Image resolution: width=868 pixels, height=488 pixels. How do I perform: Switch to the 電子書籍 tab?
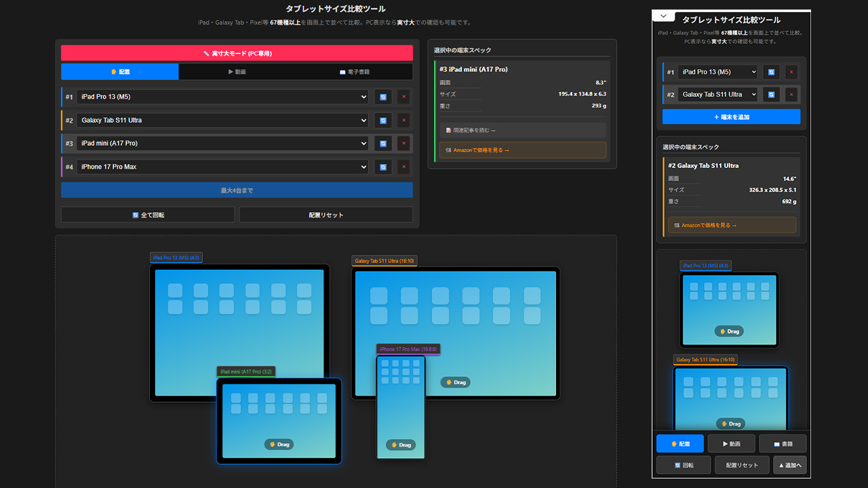(354, 72)
